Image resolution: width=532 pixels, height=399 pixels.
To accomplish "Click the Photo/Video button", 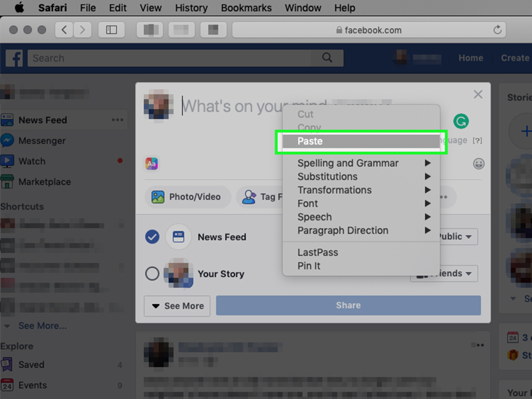I will pyautogui.click(x=188, y=197).
